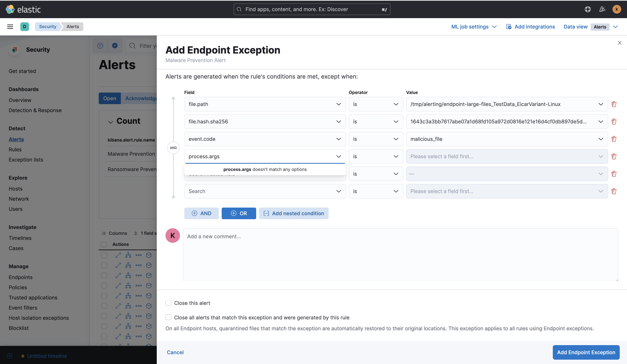
Task: Cancel the Add Endpoint Exception dialog
Action: pos(175,352)
